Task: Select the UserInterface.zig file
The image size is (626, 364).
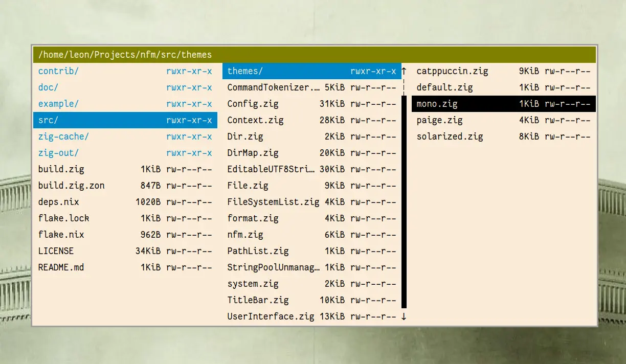Action: [271, 316]
